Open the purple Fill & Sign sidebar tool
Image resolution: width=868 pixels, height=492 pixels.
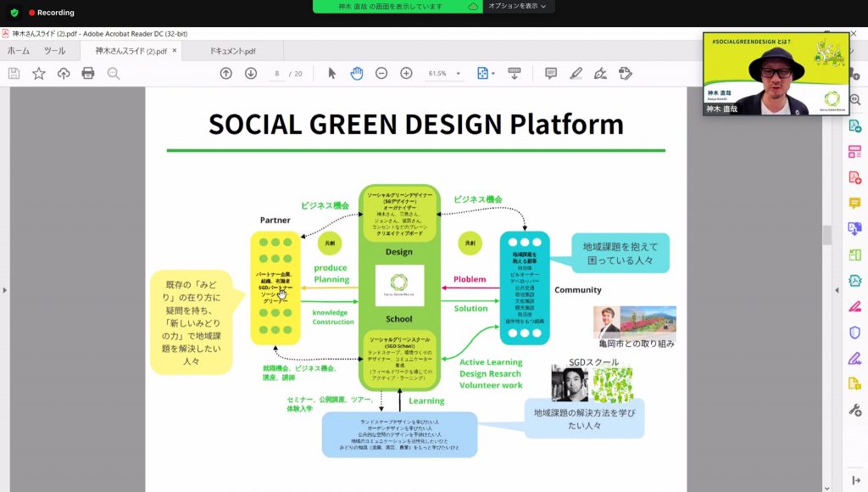click(x=854, y=359)
